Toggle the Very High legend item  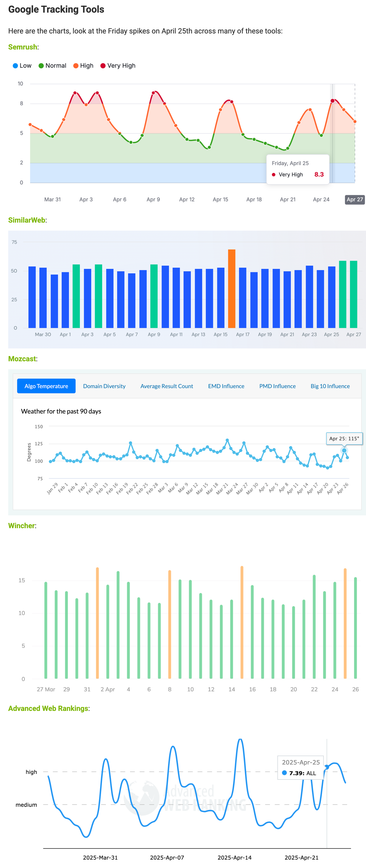tap(118, 66)
